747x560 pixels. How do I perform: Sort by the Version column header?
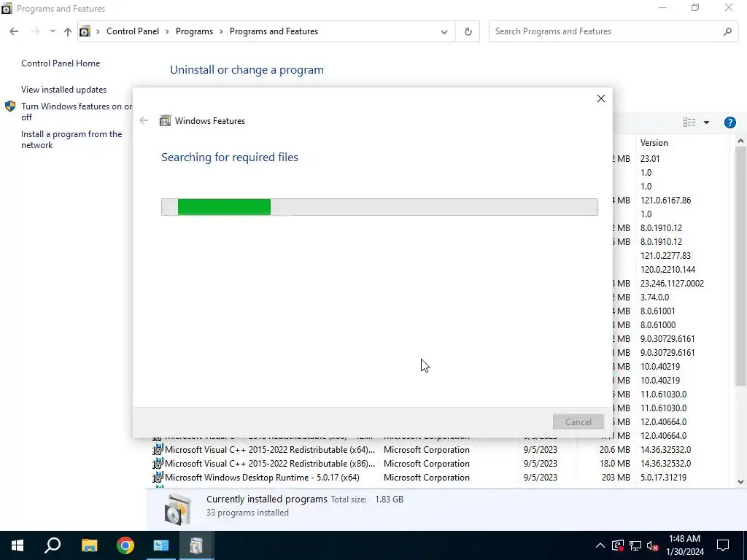point(654,143)
